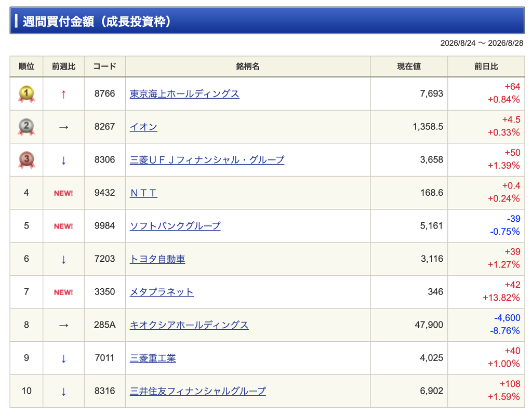
Task: Open 三菱UFJフィナンシャル・グループ link
Action: coord(207,159)
